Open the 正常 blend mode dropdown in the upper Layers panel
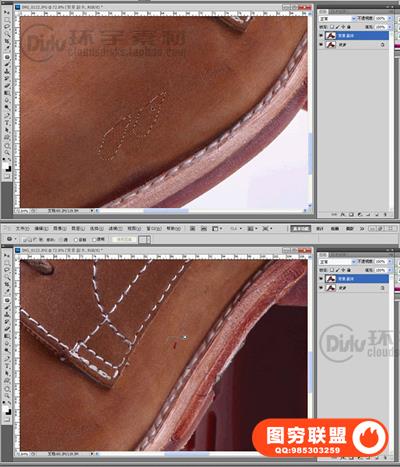400x467 pixels. click(x=337, y=18)
